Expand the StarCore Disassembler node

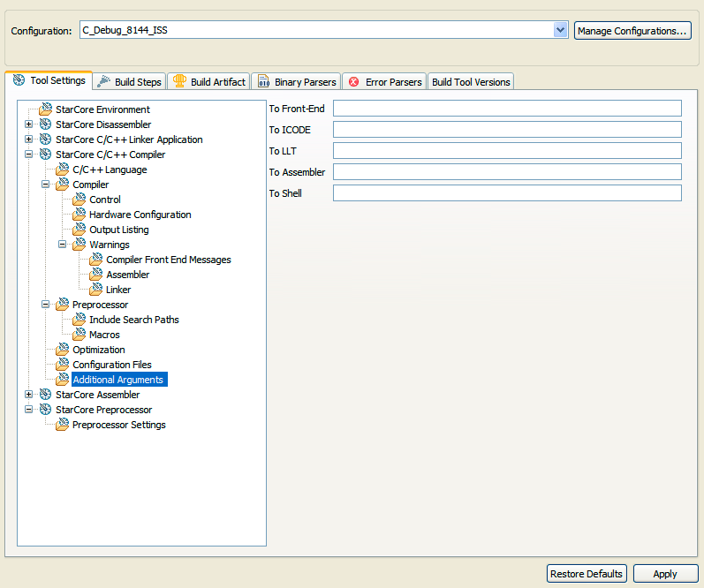(29, 124)
